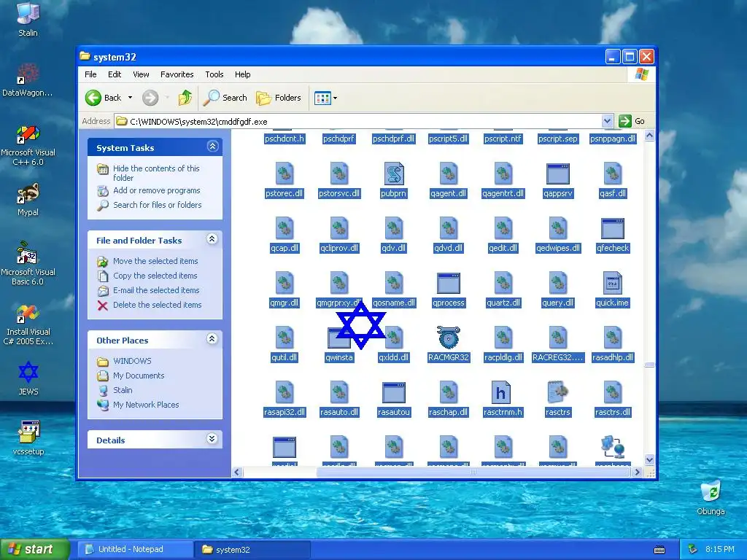Go to My Network Places link
747x560 pixels.
pos(146,405)
